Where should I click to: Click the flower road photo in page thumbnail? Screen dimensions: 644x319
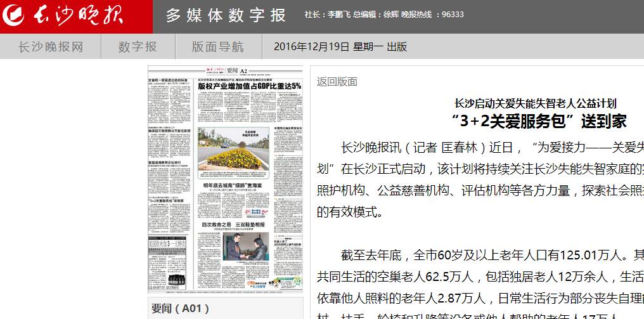(x=234, y=150)
